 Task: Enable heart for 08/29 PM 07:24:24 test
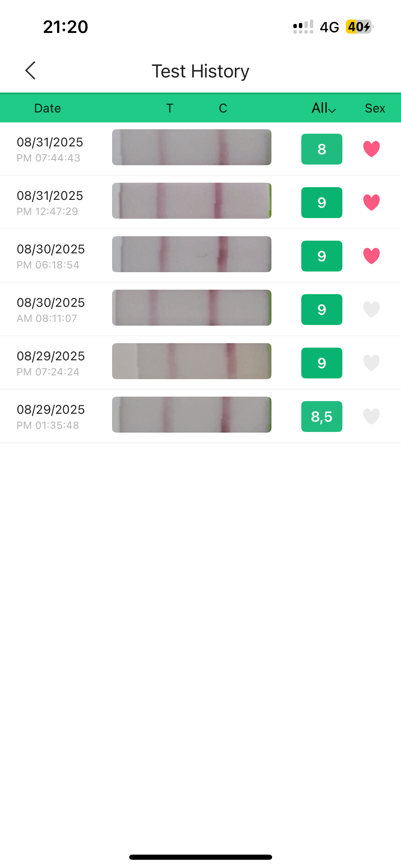point(371,363)
